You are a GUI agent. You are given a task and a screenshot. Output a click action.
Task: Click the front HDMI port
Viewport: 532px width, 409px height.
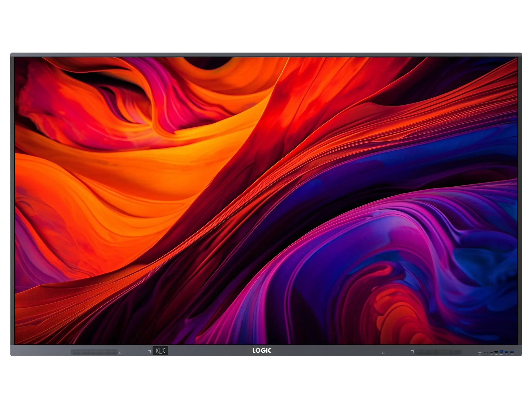pyautogui.click(x=496, y=352)
